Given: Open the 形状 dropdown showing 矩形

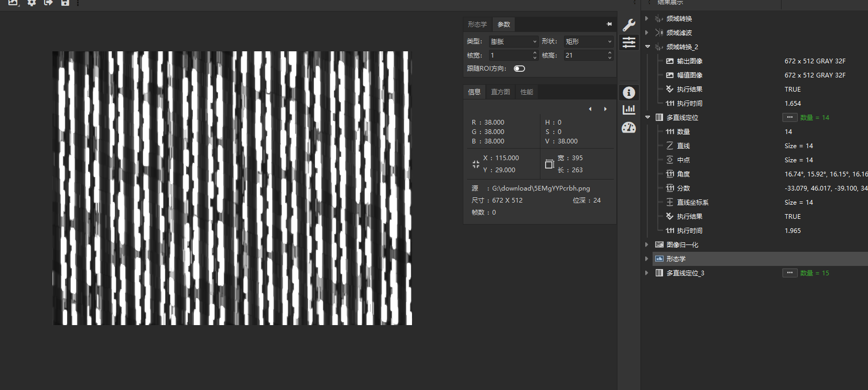Looking at the screenshot, I should coord(588,41).
